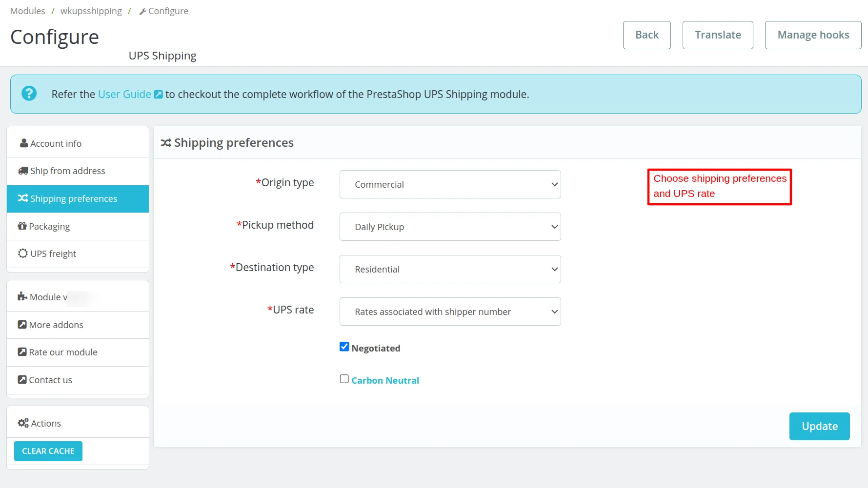
Task: Click the blue help question mark icon
Action: pos(29,94)
